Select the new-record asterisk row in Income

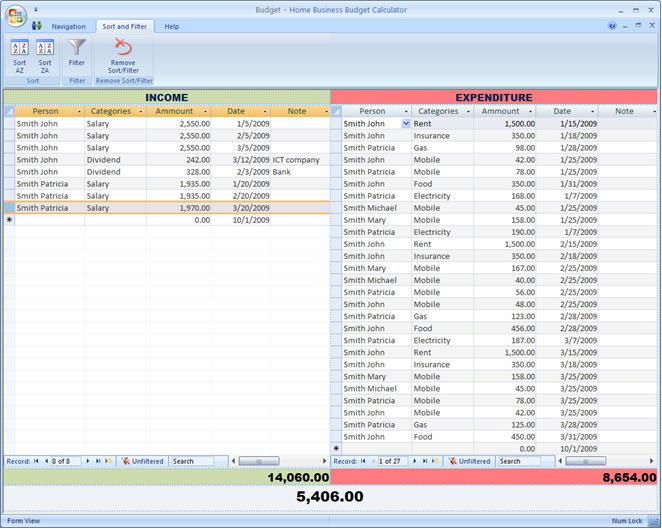(9, 220)
